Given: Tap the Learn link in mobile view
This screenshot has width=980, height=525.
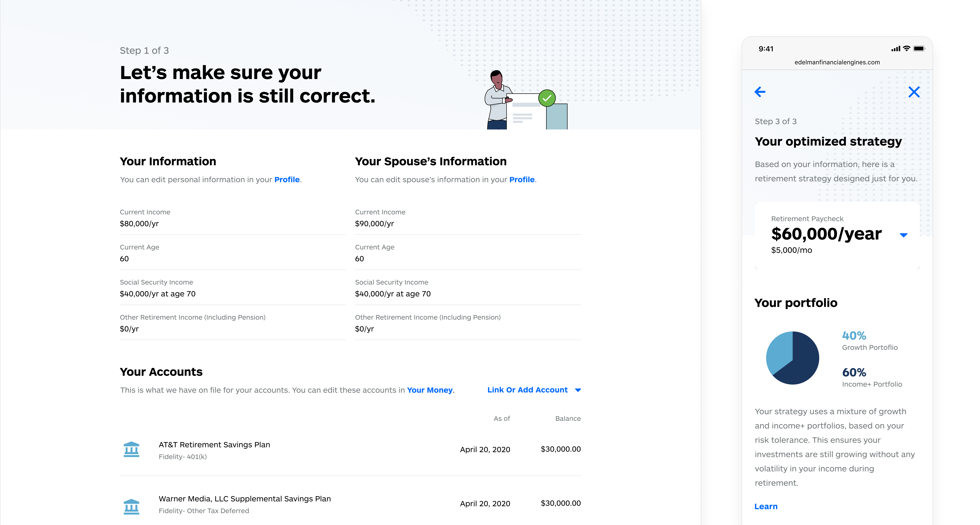Looking at the screenshot, I should [766, 506].
